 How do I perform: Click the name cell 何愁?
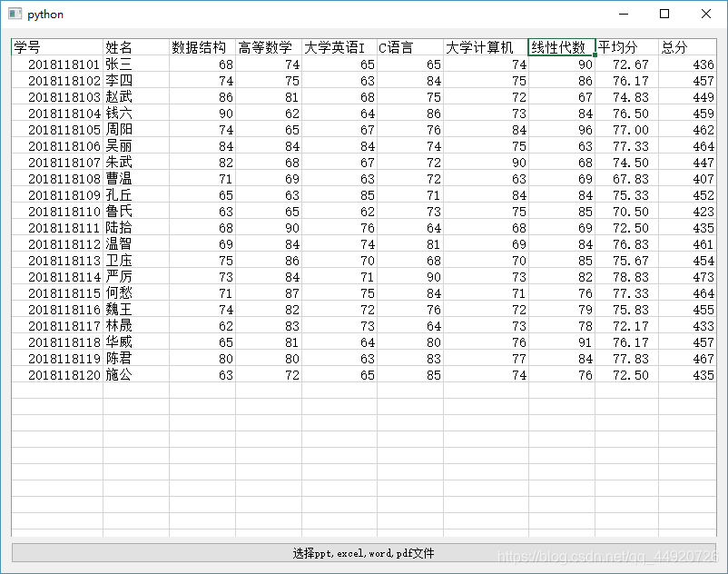(136, 292)
